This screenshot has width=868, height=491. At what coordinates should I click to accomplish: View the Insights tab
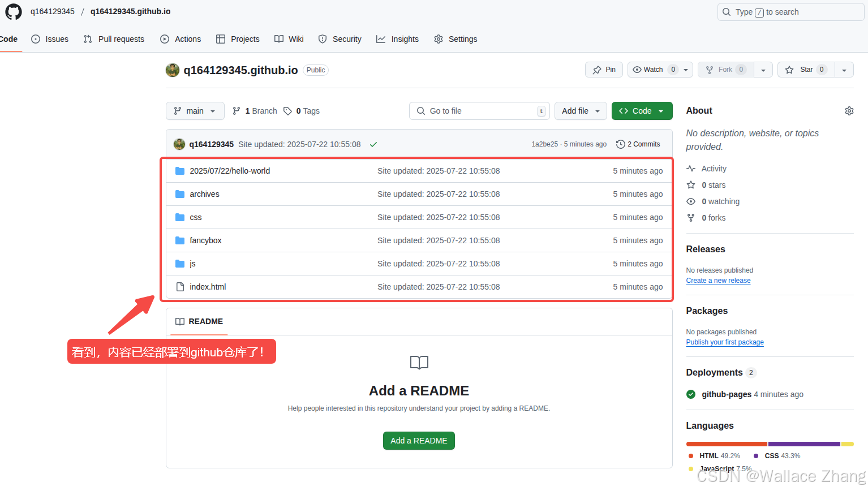pyautogui.click(x=398, y=39)
